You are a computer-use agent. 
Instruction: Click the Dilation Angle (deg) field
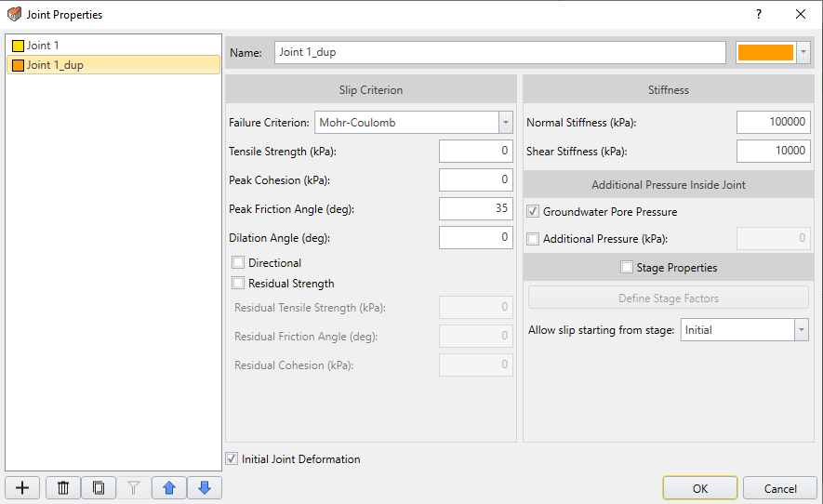475,237
